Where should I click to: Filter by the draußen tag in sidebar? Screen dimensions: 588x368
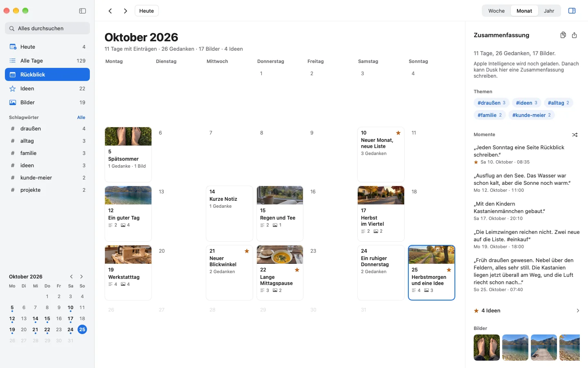coord(47,129)
